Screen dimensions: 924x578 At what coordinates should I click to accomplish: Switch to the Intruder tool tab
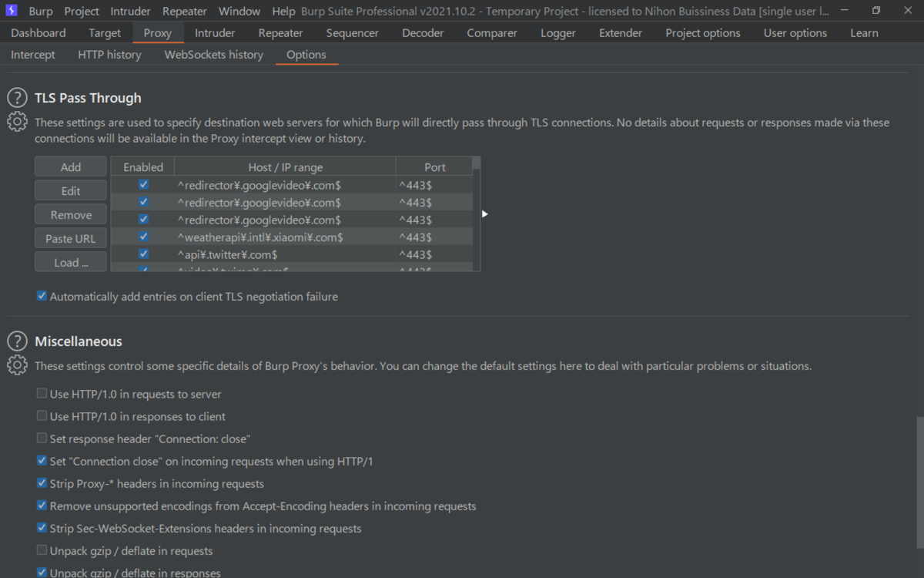(x=215, y=33)
